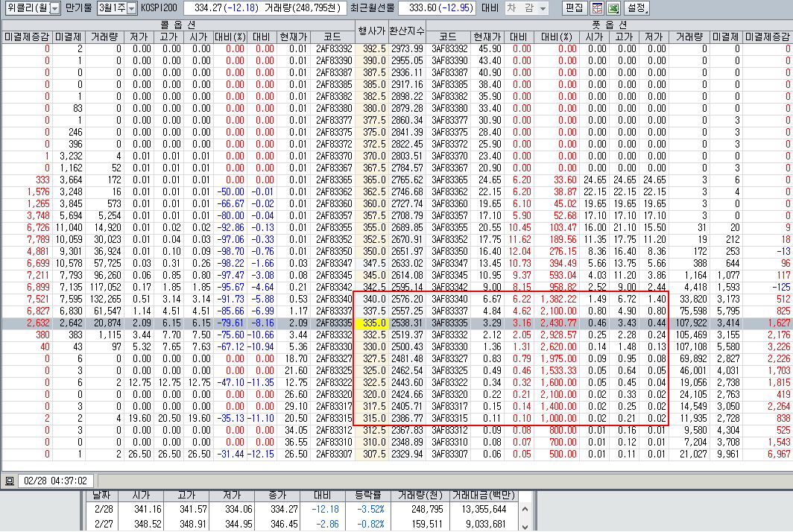Screen dimensions: 793x532
Task: Click the calendar grid icon beside 편집
Action: click(x=597, y=8)
